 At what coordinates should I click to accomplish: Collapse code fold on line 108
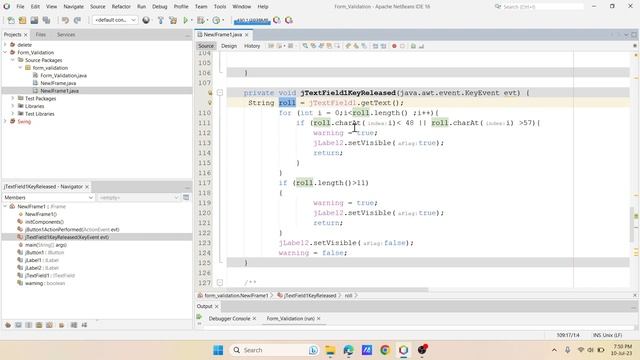click(220, 93)
